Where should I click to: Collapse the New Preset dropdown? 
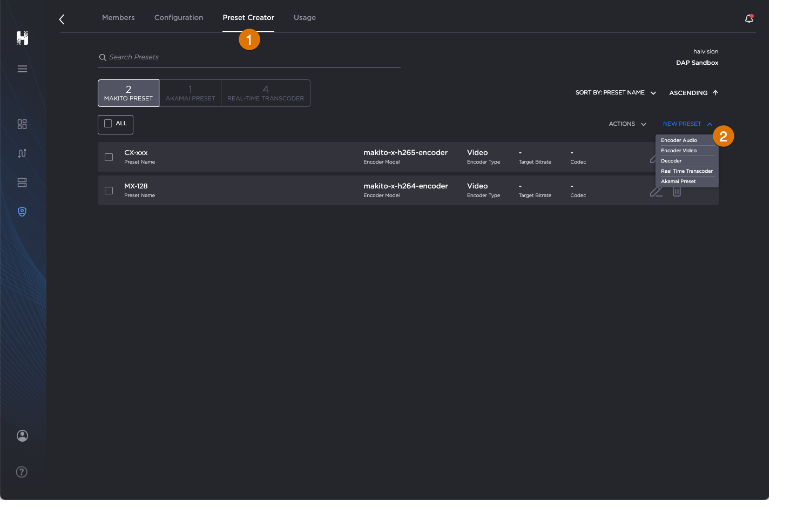687,124
